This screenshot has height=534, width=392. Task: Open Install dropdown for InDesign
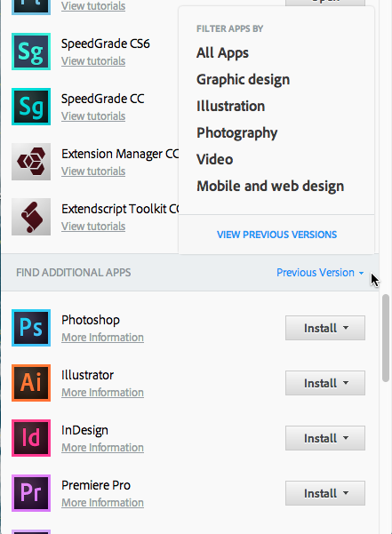click(x=325, y=438)
